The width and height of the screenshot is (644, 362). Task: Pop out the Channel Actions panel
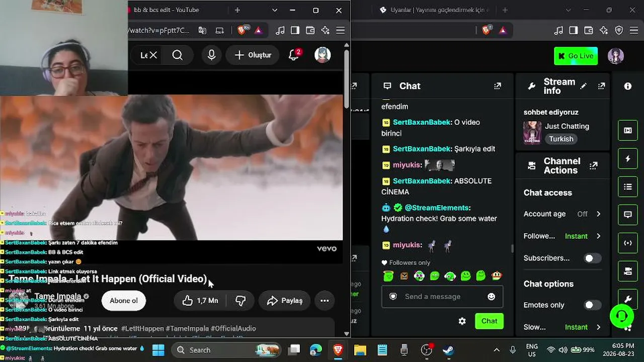click(594, 165)
